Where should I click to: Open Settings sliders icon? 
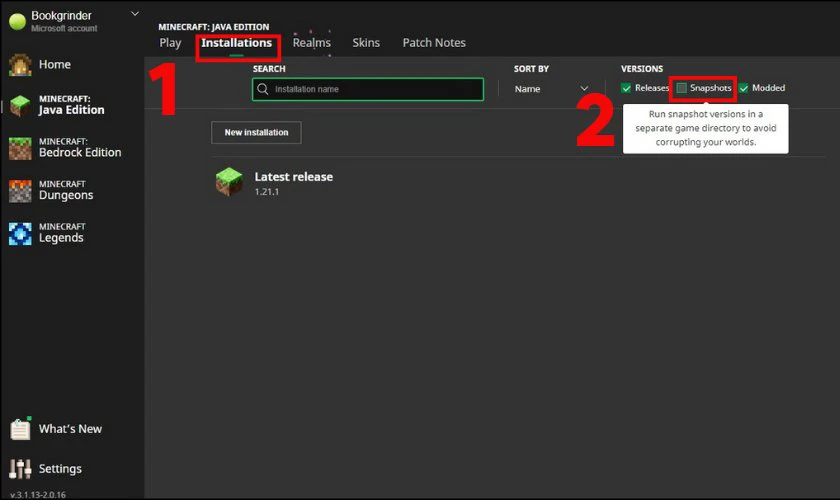coord(20,469)
